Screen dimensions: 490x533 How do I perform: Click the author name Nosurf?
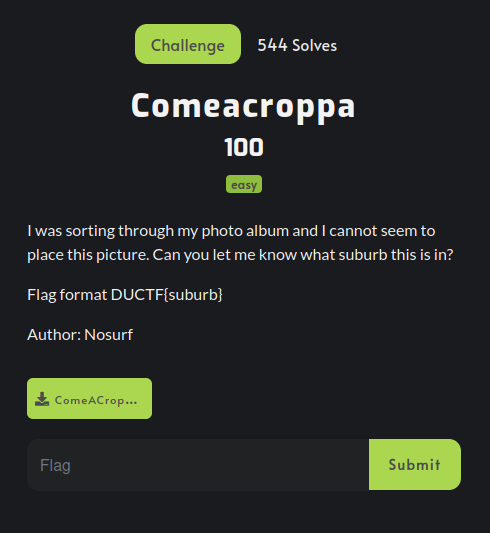tap(108, 334)
